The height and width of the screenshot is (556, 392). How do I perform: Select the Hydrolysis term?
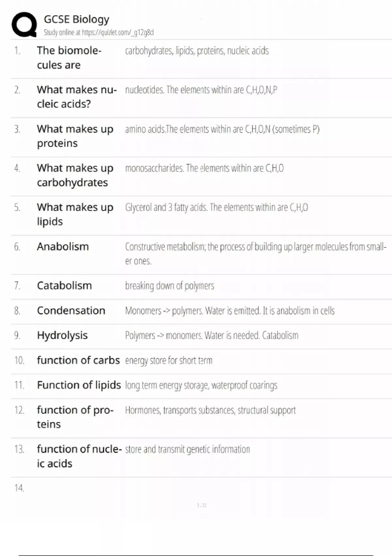pyautogui.click(x=62, y=335)
